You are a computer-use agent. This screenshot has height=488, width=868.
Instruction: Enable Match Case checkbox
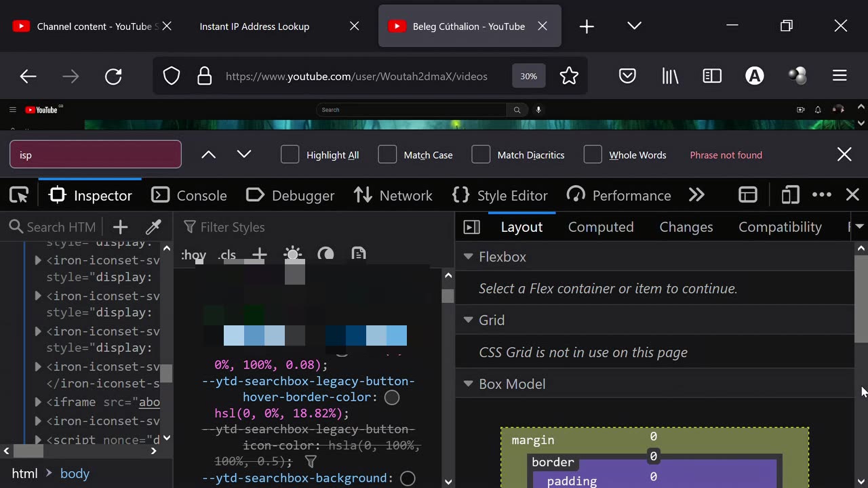(x=387, y=155)
